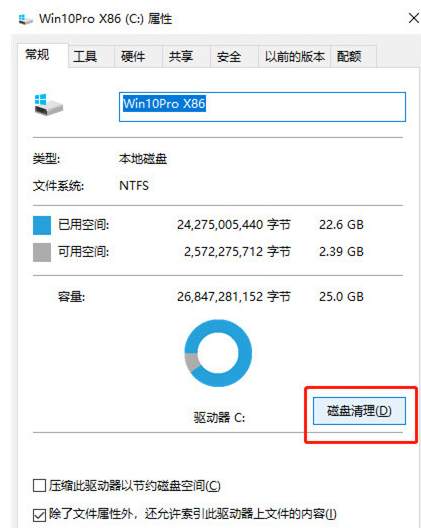Click the 类型 label
Screen dimensions: 421x528
(x=46, y=159)
